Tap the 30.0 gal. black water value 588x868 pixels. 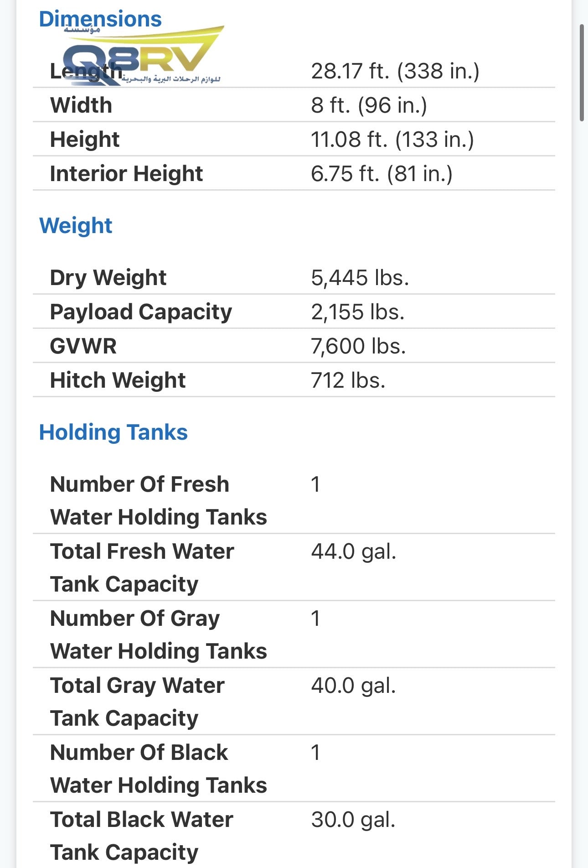coord(353,820)
